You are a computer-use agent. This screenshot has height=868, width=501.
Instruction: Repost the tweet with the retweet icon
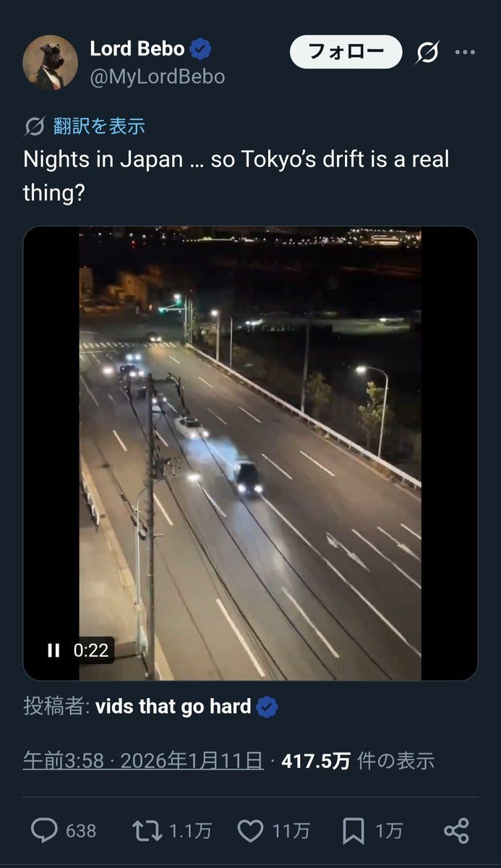click(x=147, y=830)
